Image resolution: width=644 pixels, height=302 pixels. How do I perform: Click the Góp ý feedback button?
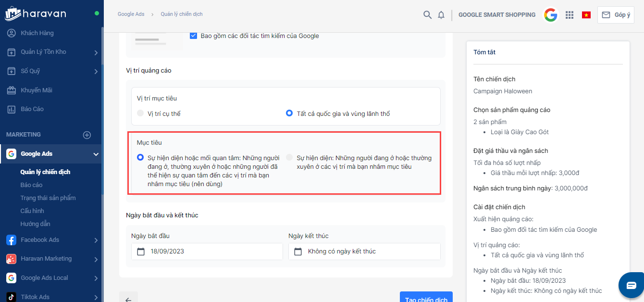[x=616, y=15]
